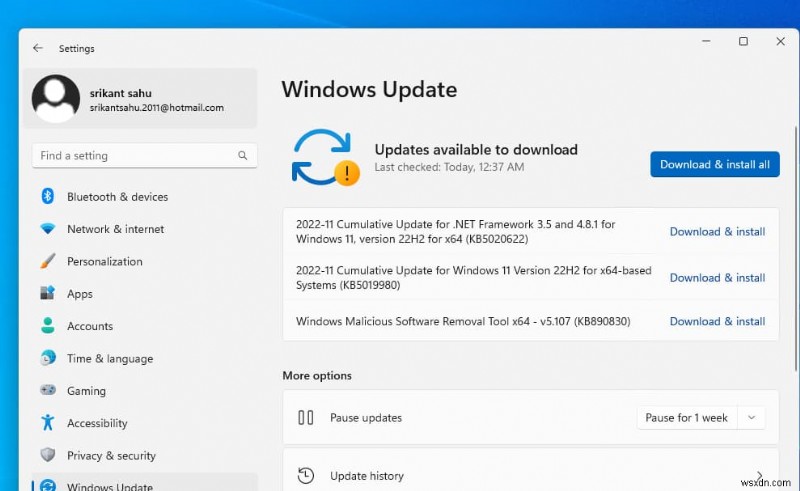Click the Network wifi icon in sidebar

(x=47, y=229)
